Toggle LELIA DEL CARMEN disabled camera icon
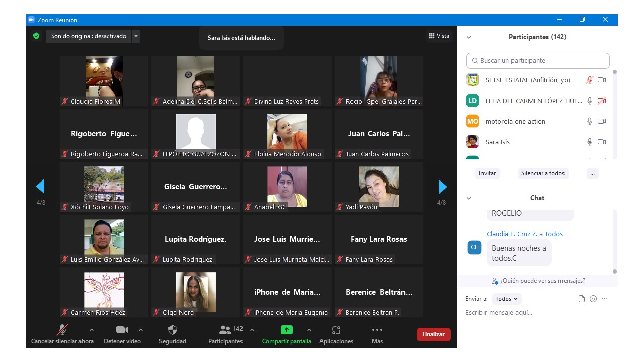The image size is (644, 362). [602, 101]
